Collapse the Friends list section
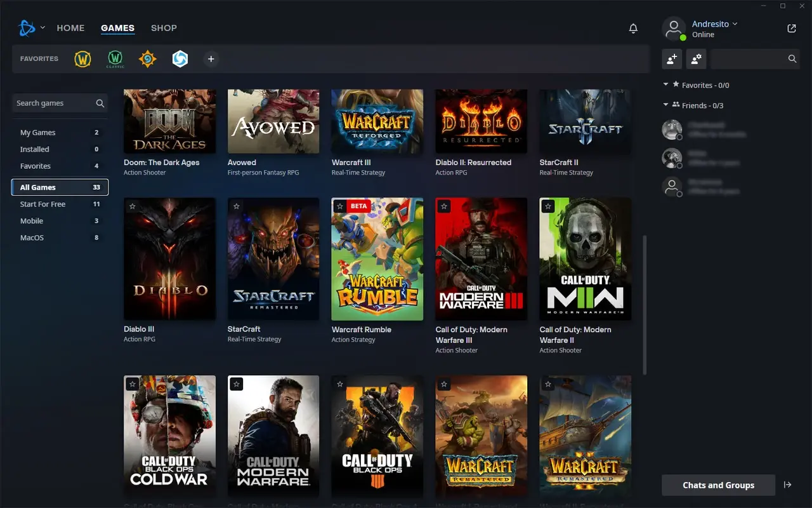This screenshot has height=508, width=812. coord(665,105)
